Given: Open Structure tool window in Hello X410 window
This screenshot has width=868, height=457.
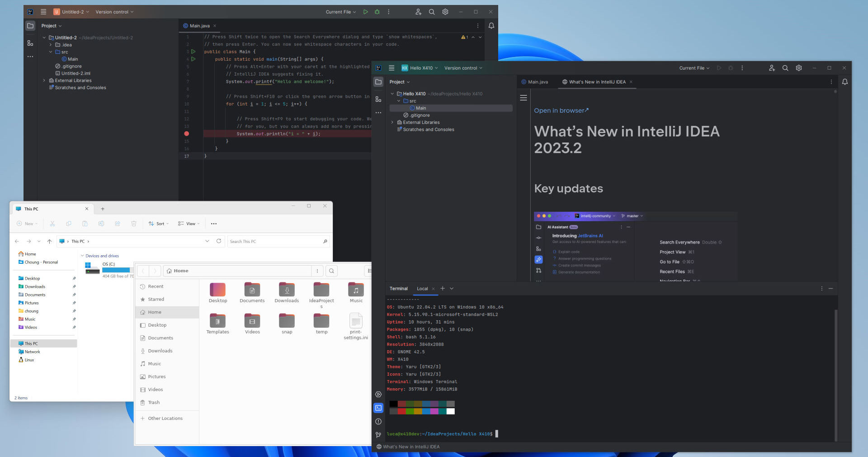Looking at the screenshot, I should 378,100.
